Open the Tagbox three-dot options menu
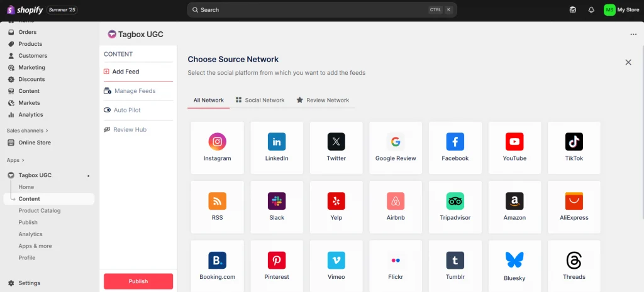The image size is (644, 292). [x=633, y=35]
